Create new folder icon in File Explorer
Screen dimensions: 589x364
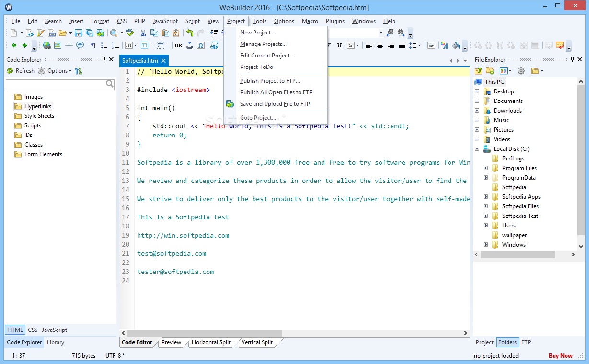490,71
